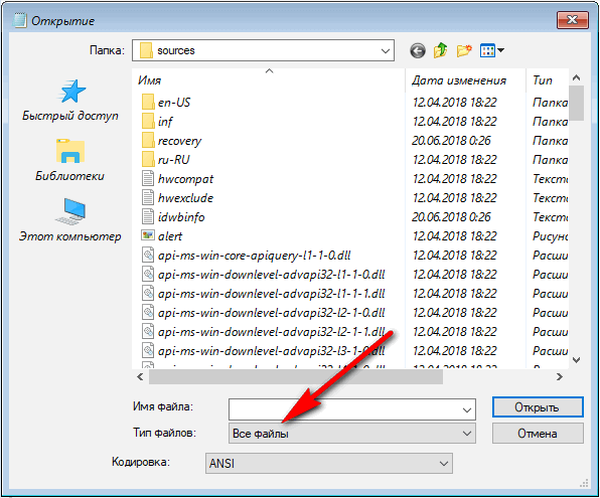
Task: Select the alert image file
Action: (x=170, y=236)
